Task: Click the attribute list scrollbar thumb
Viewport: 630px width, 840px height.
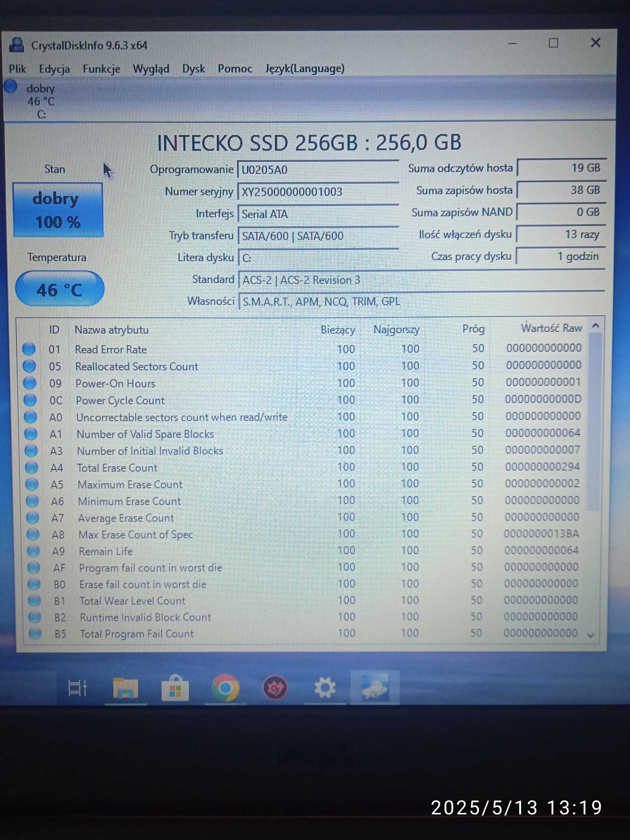Action: 594,421
